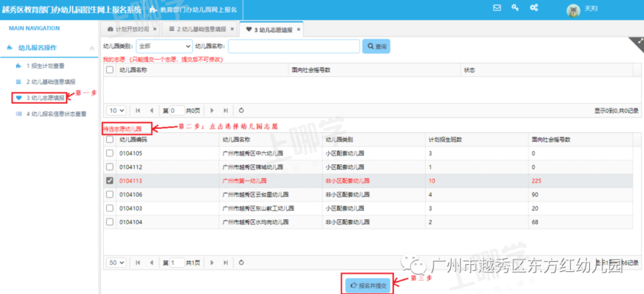Refresh the upper my-choices grid
This screenshot has width=644, height=294.
coord(241,110)
